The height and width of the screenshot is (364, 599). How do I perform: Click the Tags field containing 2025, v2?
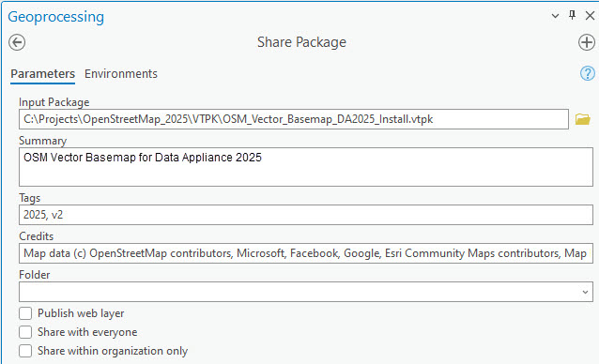point(306,215)
